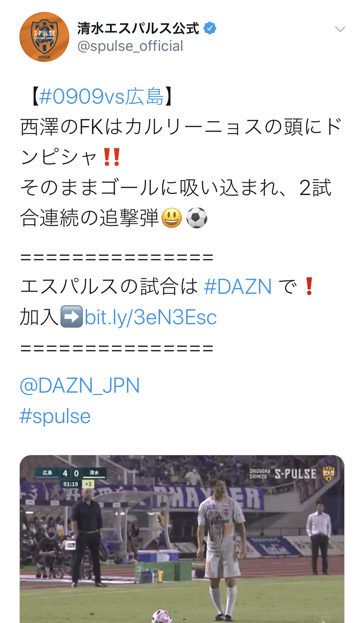Tap the single red exclamation after で

(x=309, y=286)
